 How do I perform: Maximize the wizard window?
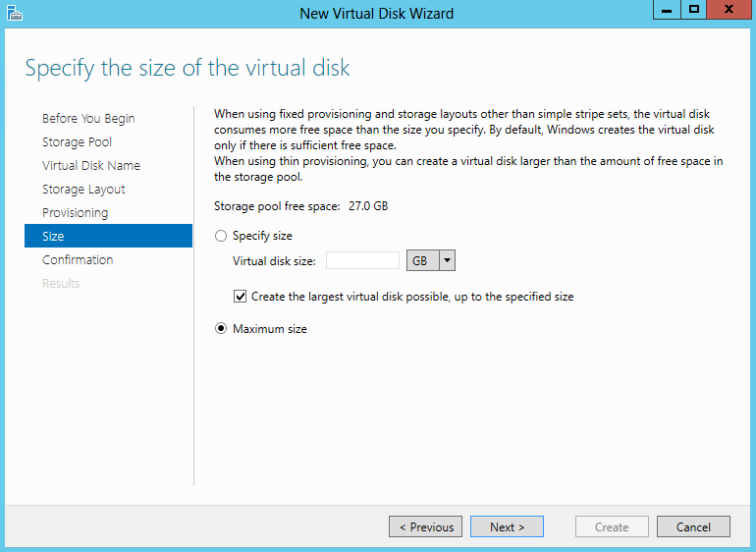[x=694, y=10]
